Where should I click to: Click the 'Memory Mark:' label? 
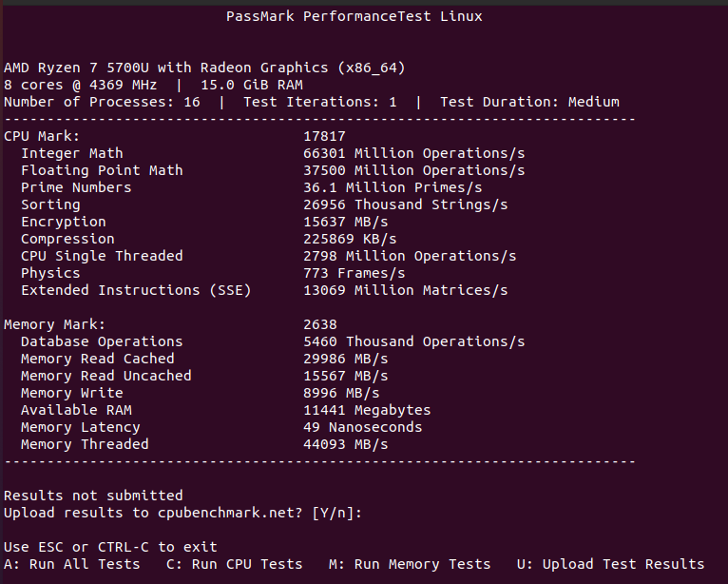point(55,324)
